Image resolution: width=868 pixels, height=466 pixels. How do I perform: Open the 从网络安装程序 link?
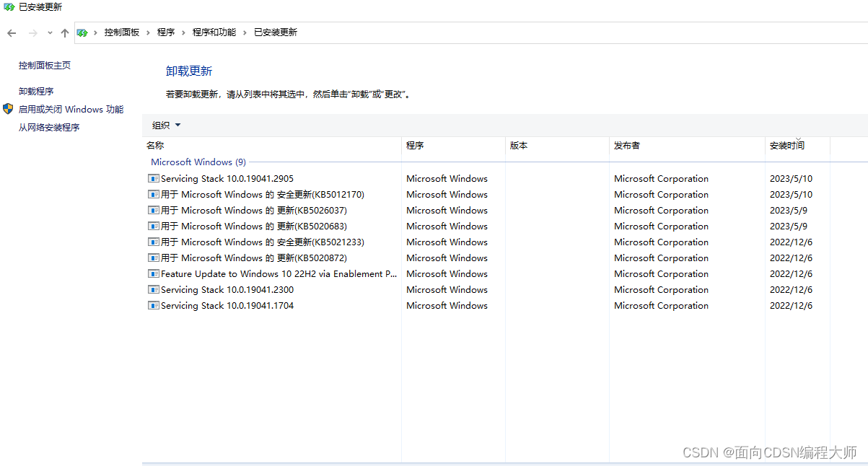click(49, 127)
